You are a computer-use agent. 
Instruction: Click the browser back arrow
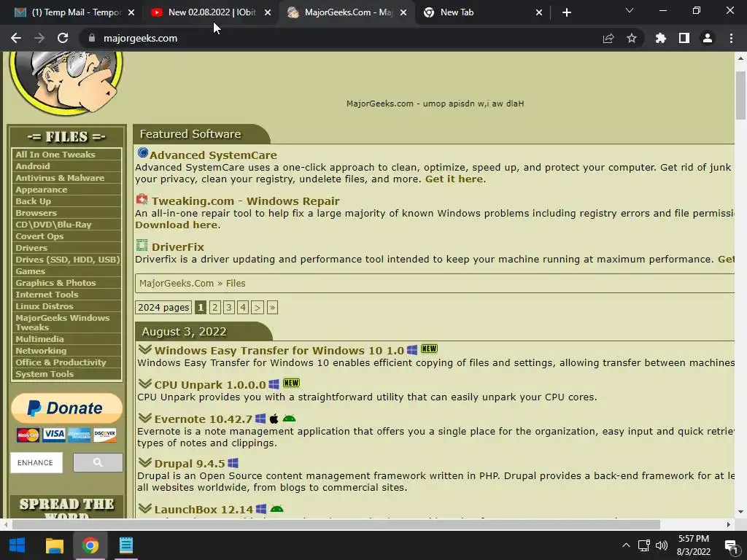16,38
